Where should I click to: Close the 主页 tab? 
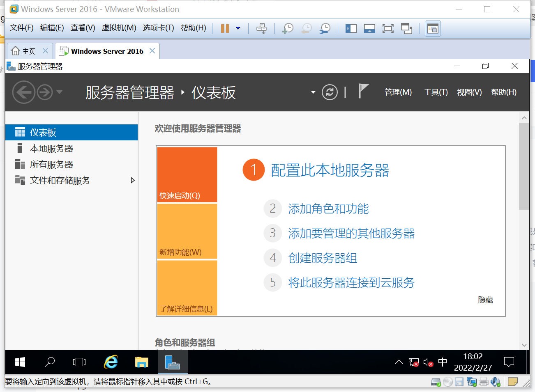pyautogui.click(x=46, y=51)
